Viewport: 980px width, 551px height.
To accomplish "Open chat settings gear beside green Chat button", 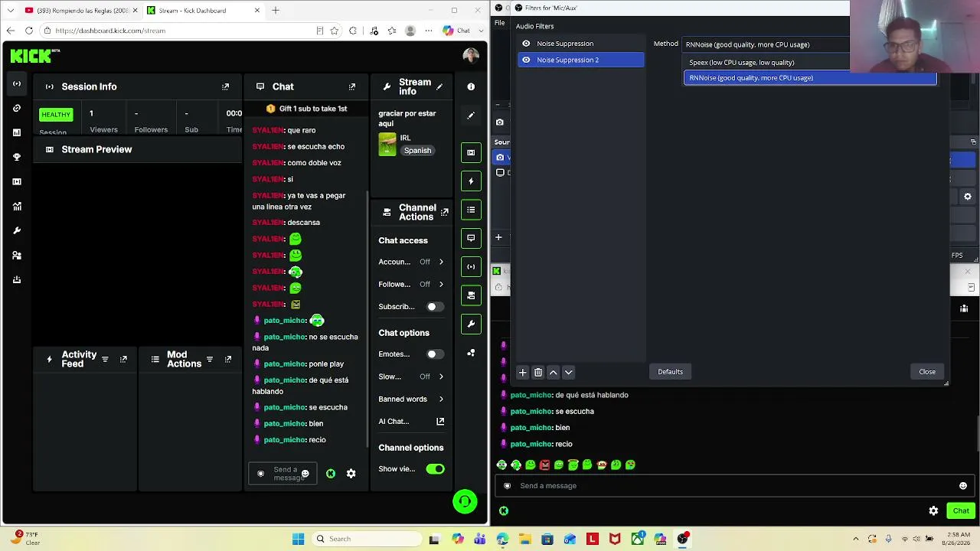I will (933, 510).
